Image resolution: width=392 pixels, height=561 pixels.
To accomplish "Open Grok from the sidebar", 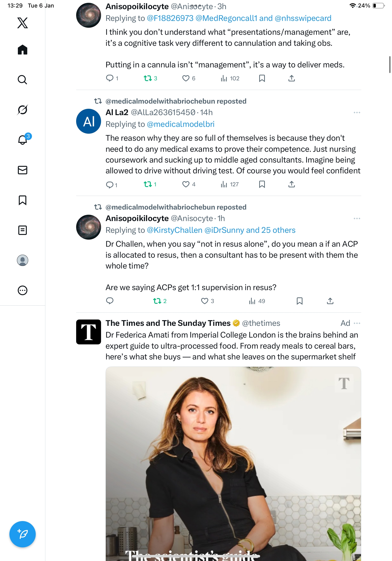I will [23, 110].
